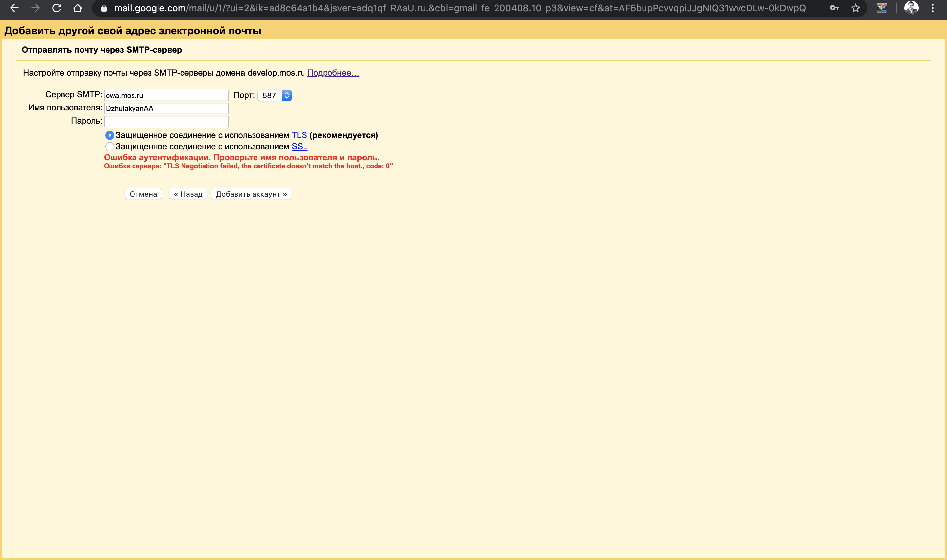Open saved passwords key icon
This screenshot has height=560, width=947.
pyautogui.click(x=834, y=8)
